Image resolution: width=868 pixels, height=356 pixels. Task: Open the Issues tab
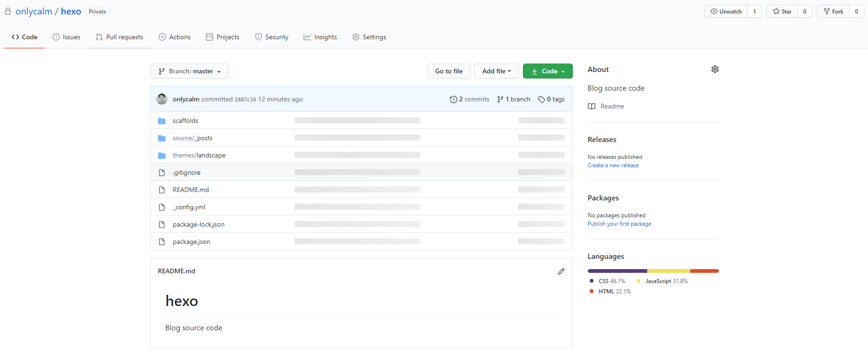(x=66, y=37)
